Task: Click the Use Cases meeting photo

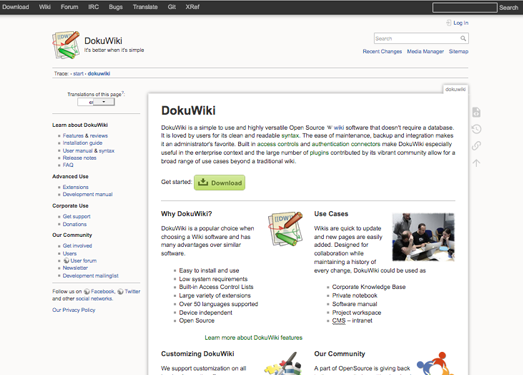Action: (423, 237)
